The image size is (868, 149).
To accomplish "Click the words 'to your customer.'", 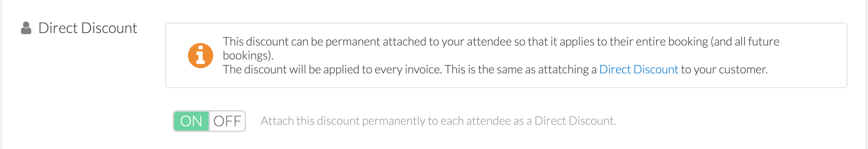I will [724, 69].
